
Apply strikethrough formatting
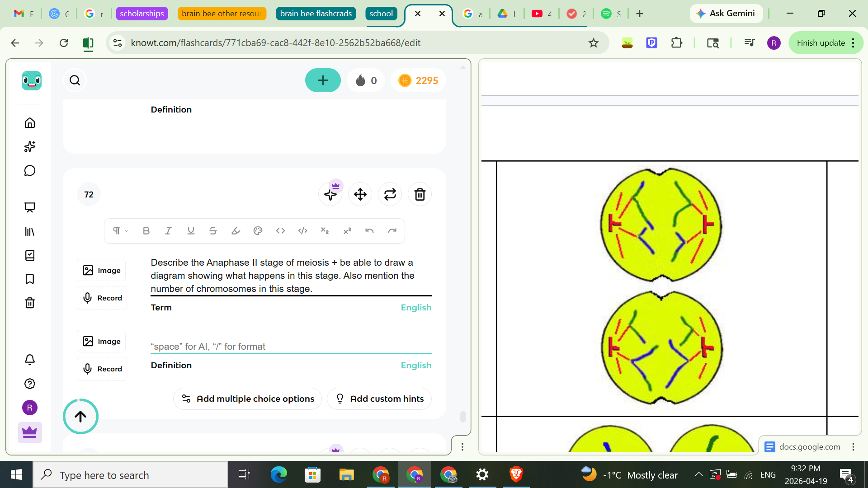pyautogui.click(x=213, y=230)
